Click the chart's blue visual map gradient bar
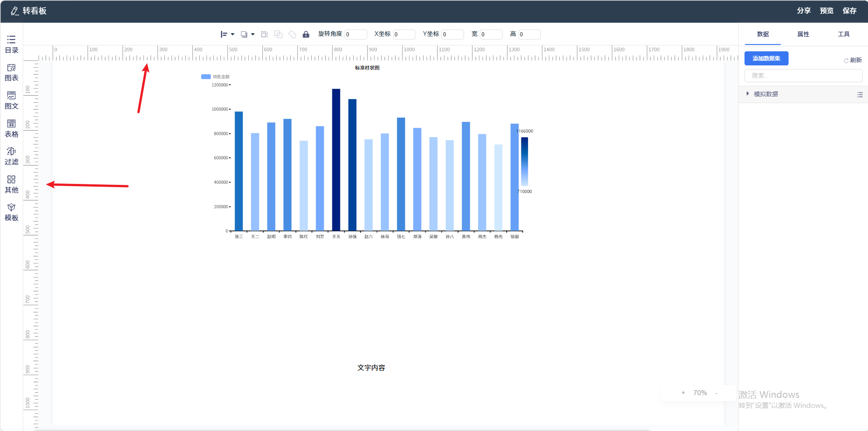The height and width of the screenshot is (431, 868). [x=524, y=161]
